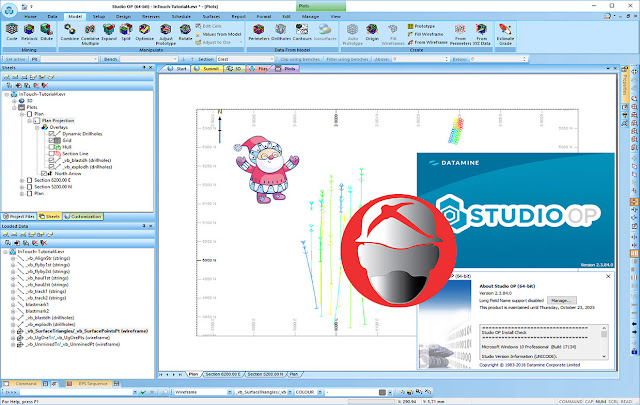The image size is (640, 405).
Task: Select the Dilute model tool
Action: click(x=47, y=32)
